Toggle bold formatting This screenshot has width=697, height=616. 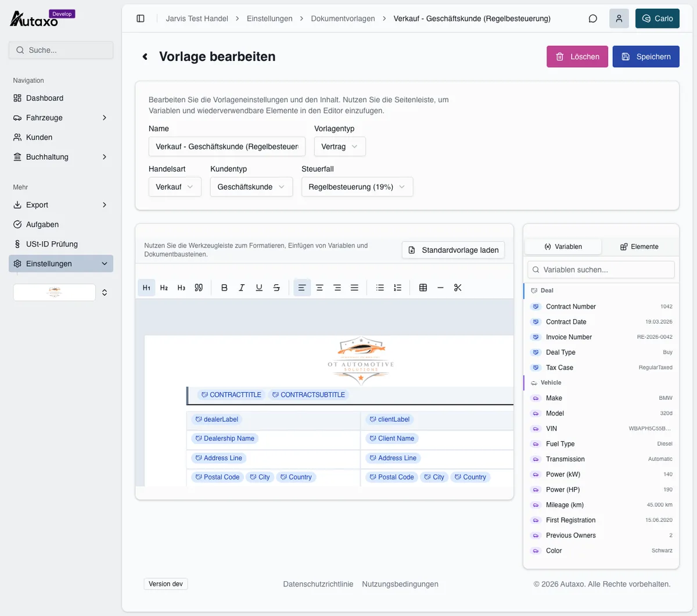click(224, 288)
